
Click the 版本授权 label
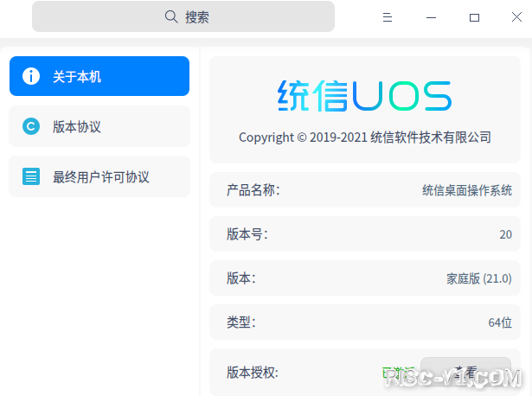coord(253,373)
